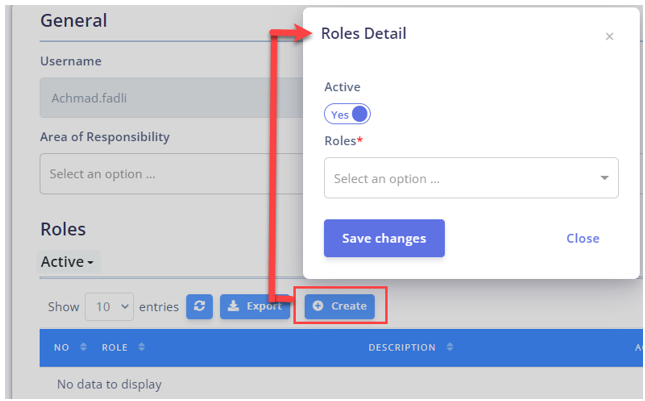Click the Close link in the dialog
Screen dimensions: 645x401
pos(582,238)
